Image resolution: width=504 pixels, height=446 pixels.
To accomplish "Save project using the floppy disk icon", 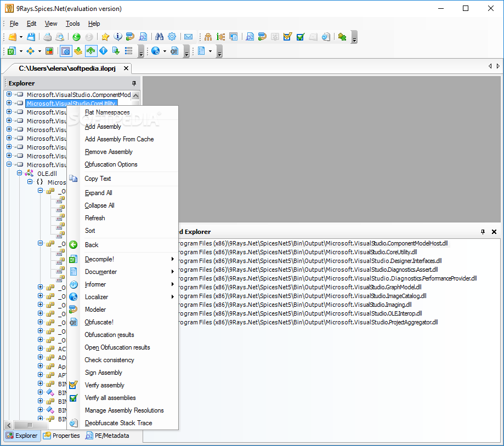I will point(31,37).
